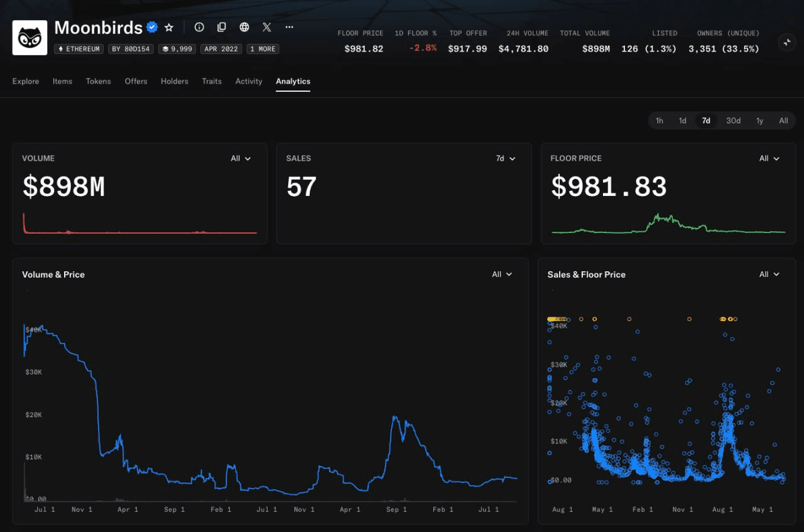Screen dimensions: 804x532
Task: Click the copy icon in the header
Action: (222, 27)
